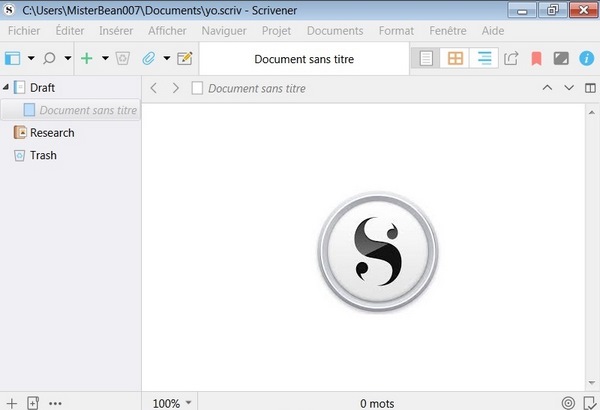Expand the View options dropdown arrow

coord(31,59)
